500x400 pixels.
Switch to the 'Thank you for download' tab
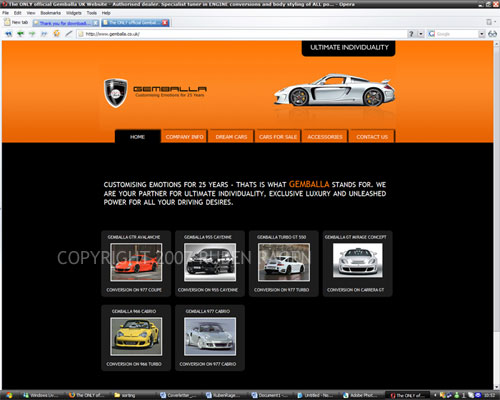click(x=66, y=23)
